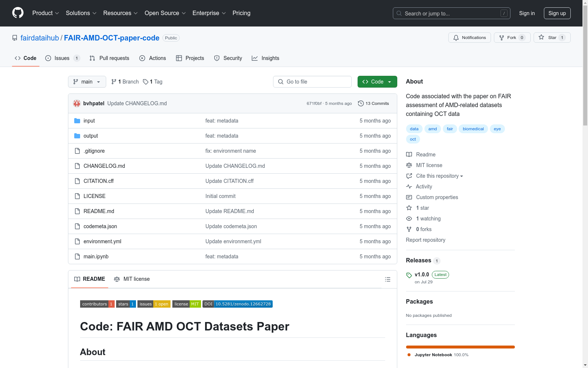Click the GitHub home logo
The image size is (588, 368).
coord(18,13)
